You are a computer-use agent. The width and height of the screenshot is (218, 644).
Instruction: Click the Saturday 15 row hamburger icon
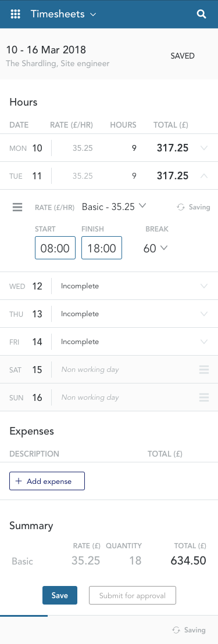pos(204,370)
